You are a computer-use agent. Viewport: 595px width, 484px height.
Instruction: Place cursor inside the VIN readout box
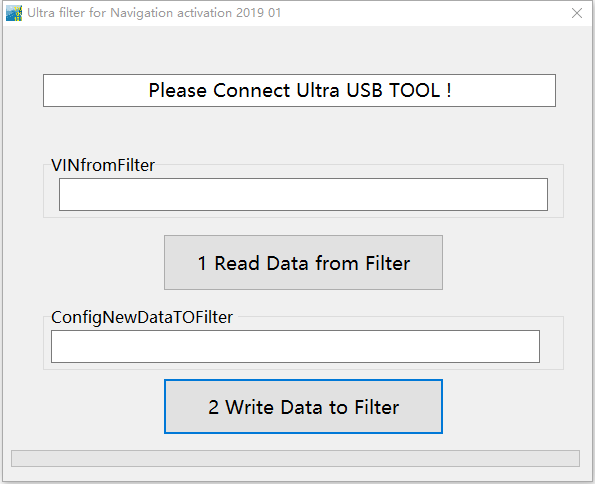pos(303,194)
